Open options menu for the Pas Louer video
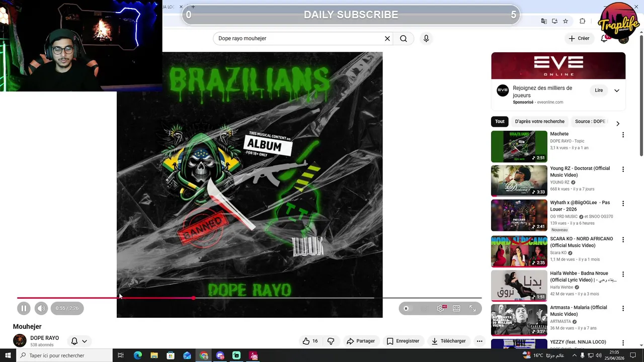The image size is (644, 362). click(623, 204)
